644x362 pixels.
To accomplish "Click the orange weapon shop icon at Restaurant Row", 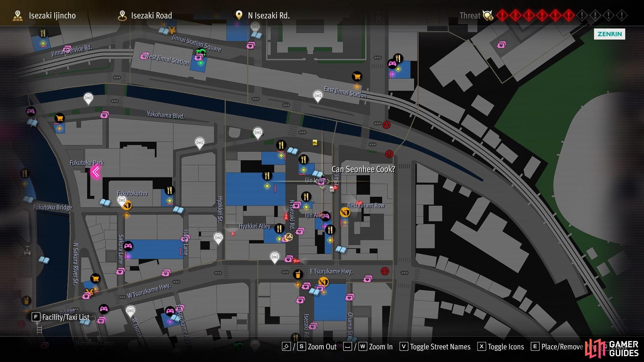I will click(345, 212).
